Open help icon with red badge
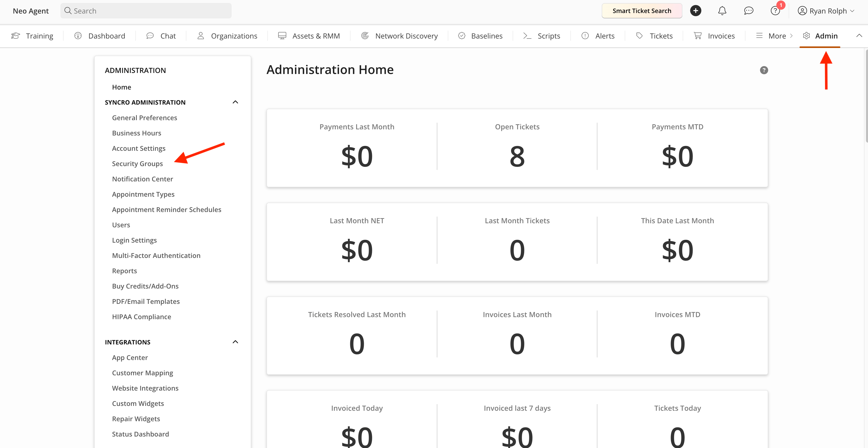The height and width of the screenshot is (448, 868). point(775,11)
